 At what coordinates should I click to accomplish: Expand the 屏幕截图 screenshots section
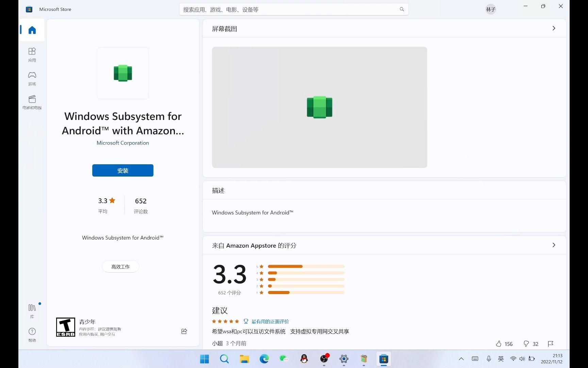click(554, 28)
